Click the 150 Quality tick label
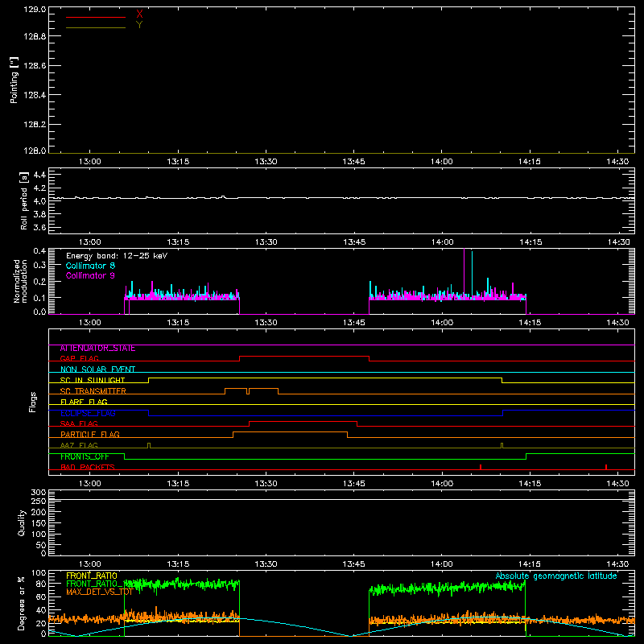Viewport: 644px width, 644px height. 38,523
